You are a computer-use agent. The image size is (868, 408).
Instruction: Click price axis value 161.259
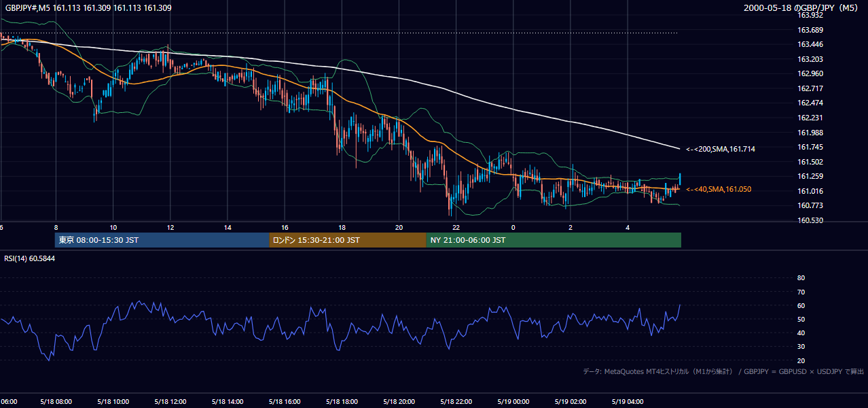pos(810,176)
